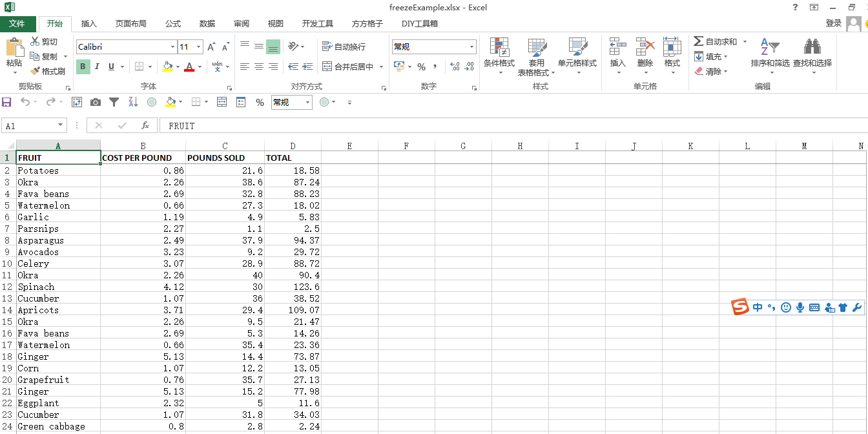Click the text orientation icon
The height and width of the screenshot is (434, 868).
click(x=293, y=46)
